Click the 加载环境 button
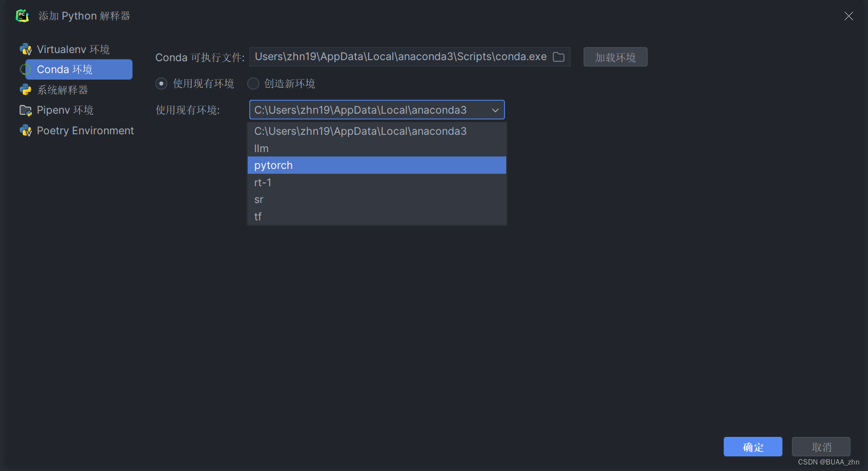This screenshot has height=471, width=868. [x=615, y=57]
